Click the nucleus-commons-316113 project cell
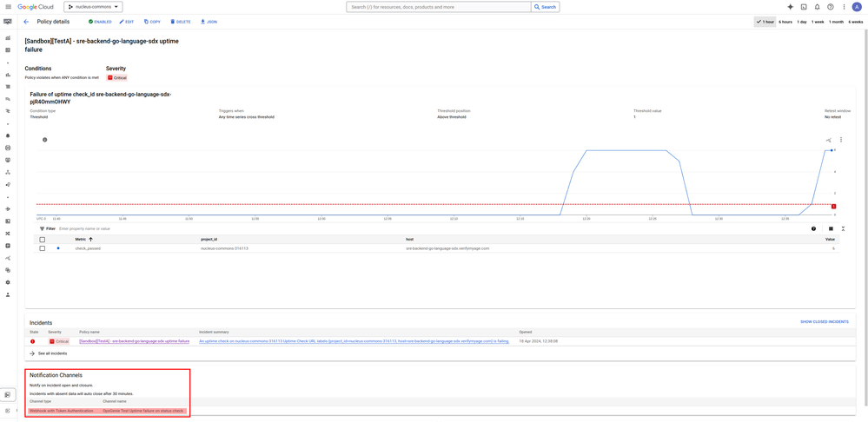 point(224,248)
